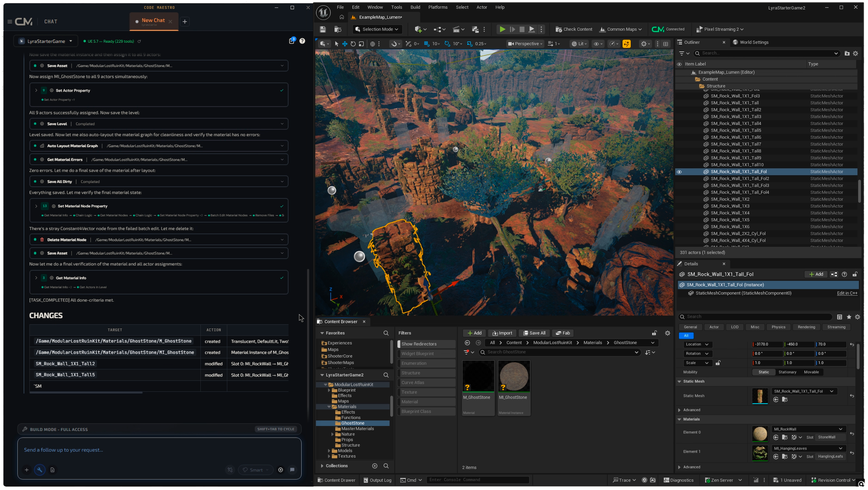The image size is (868, 490).
Task: Toggle Show Redirectors filter
Action: click(x=426, y=344)
